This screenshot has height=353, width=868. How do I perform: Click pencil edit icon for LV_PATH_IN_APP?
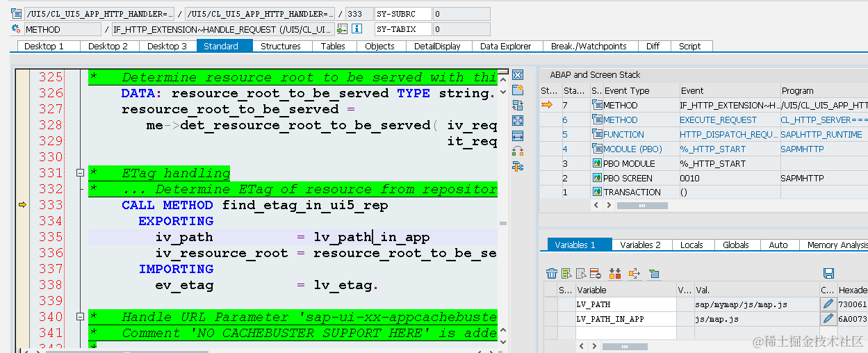click(828, 319)
